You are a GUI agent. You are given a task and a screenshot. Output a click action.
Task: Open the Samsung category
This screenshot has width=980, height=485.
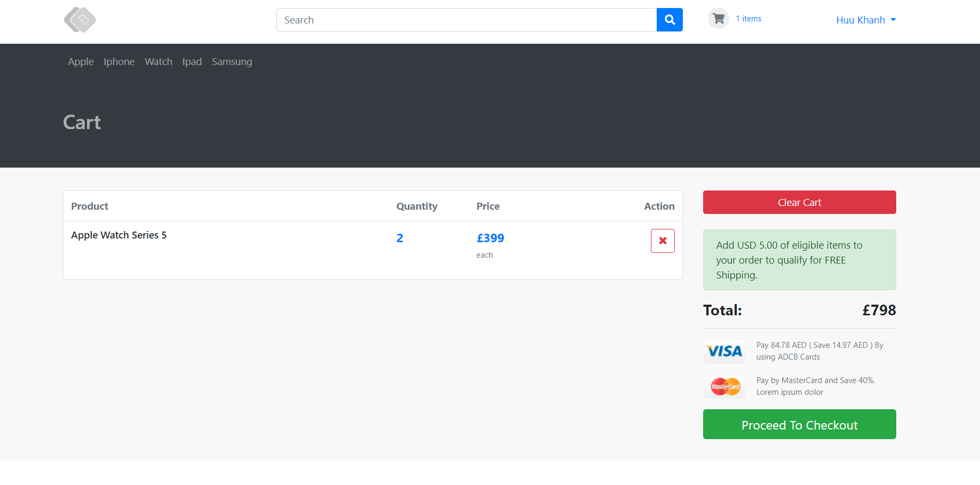pyautogui.click(x=232, y=62)
